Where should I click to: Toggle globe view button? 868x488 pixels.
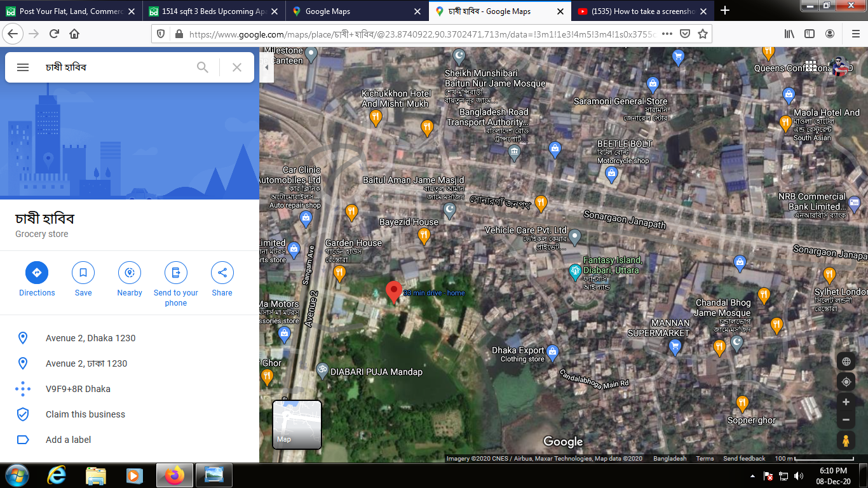click(x=846, y=362)
